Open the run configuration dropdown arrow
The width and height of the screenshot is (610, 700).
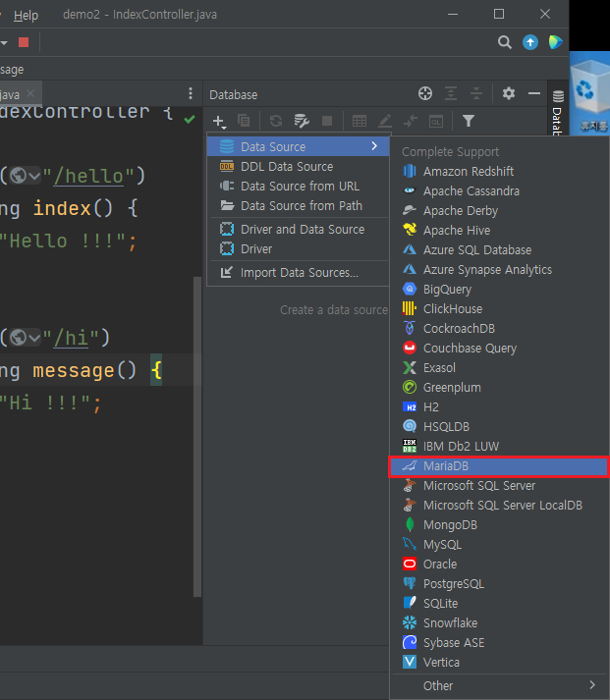click(5, 43)
